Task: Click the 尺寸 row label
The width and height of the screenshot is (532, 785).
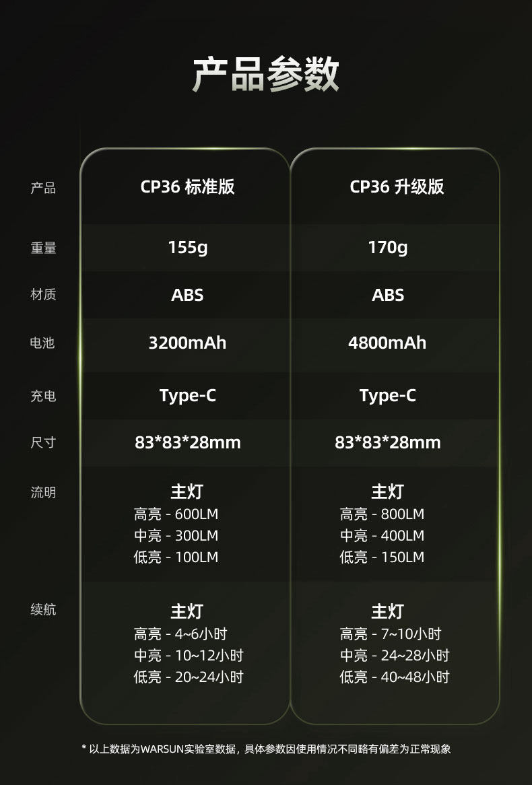Action: tap(43, 442)
